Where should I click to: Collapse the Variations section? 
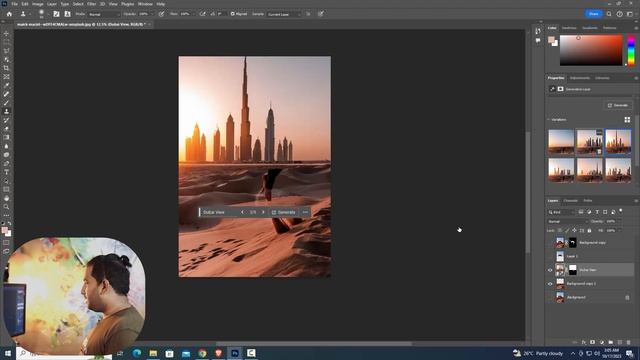click(x=548, y=120)
